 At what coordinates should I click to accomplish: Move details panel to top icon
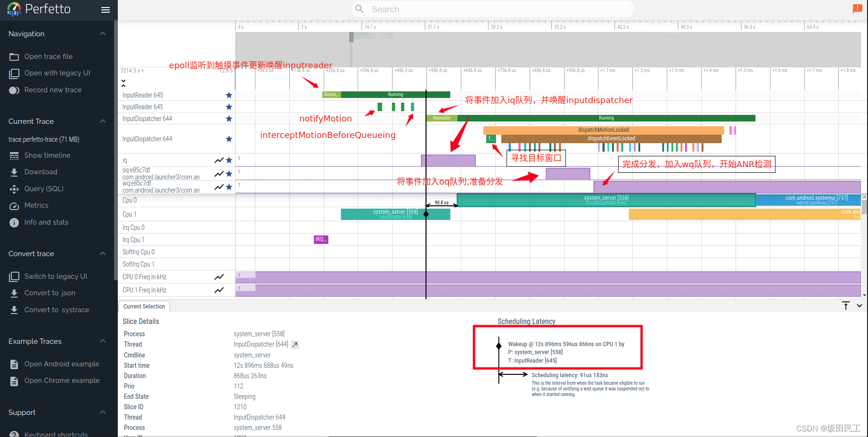pos(846,306)
